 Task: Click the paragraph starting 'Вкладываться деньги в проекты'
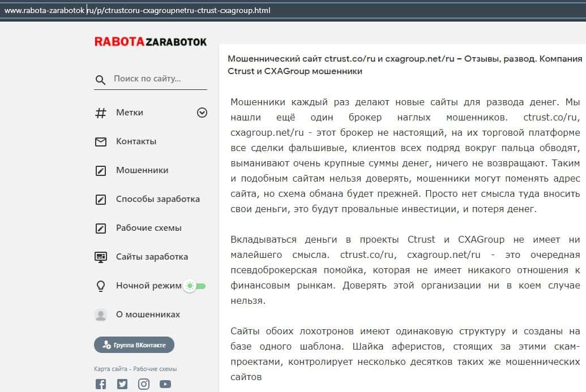coord(405,270)
